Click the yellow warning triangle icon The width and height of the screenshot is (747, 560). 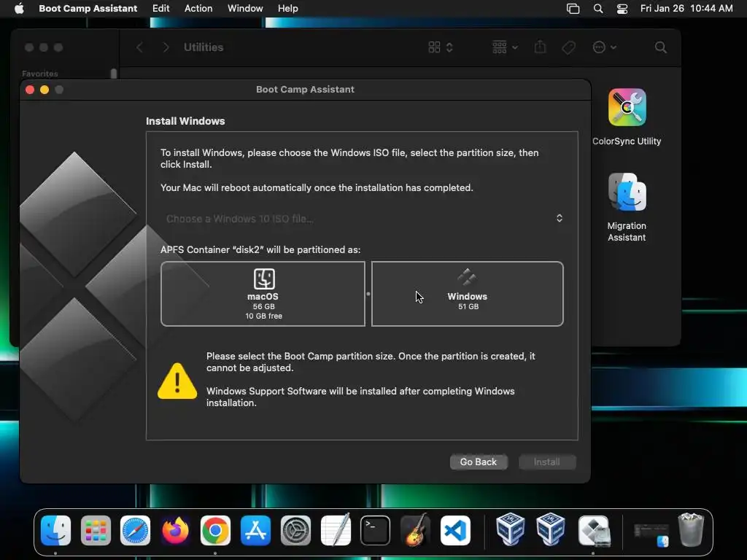(177, 381)
